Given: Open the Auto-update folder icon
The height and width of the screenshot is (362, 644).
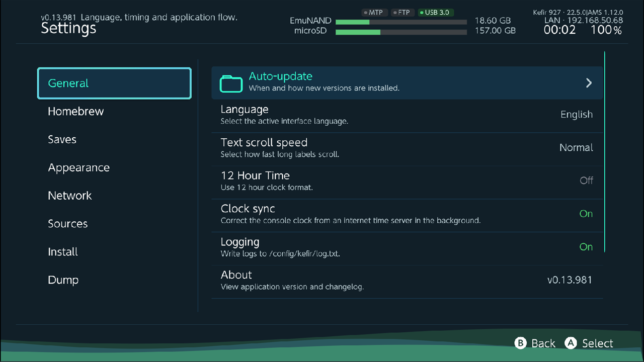Looking at the screenshot, I should point(231,83).
